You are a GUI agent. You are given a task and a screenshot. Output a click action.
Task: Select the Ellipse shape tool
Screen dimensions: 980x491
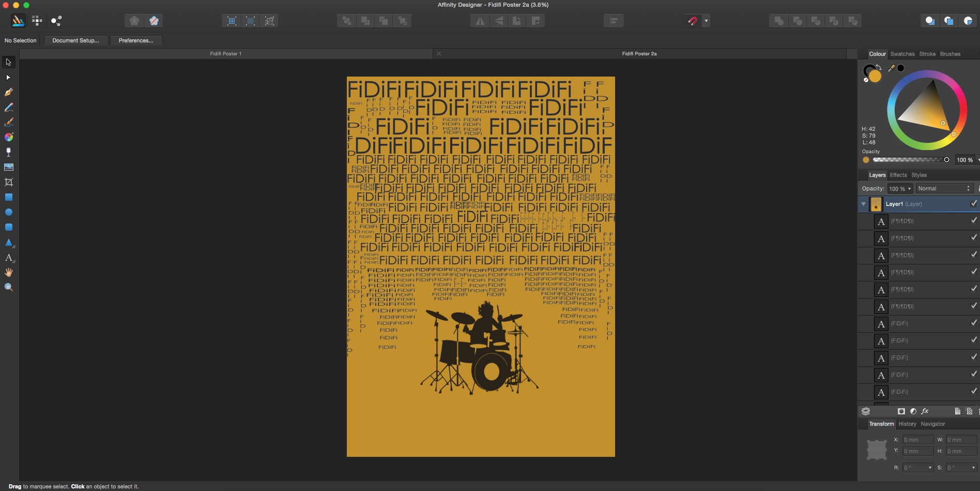(9, 212)
